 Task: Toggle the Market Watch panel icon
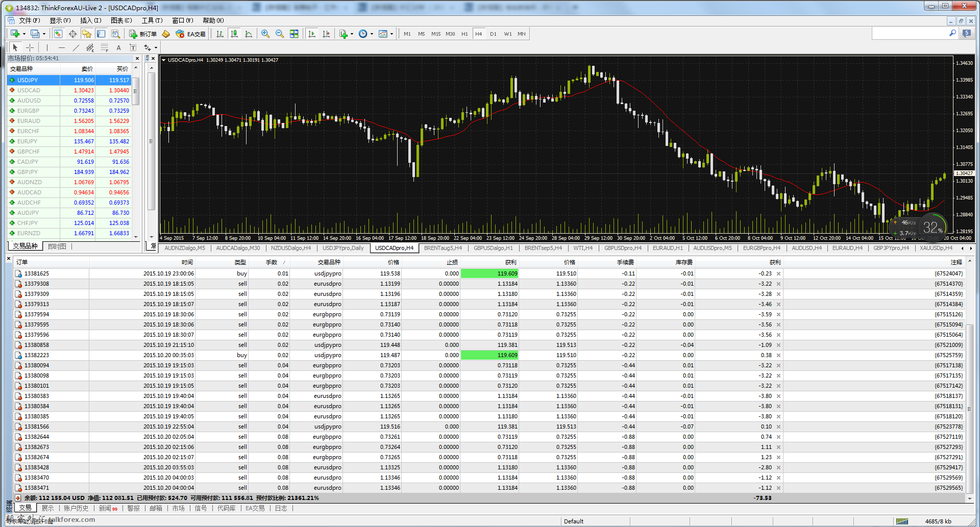coord(58,34)
